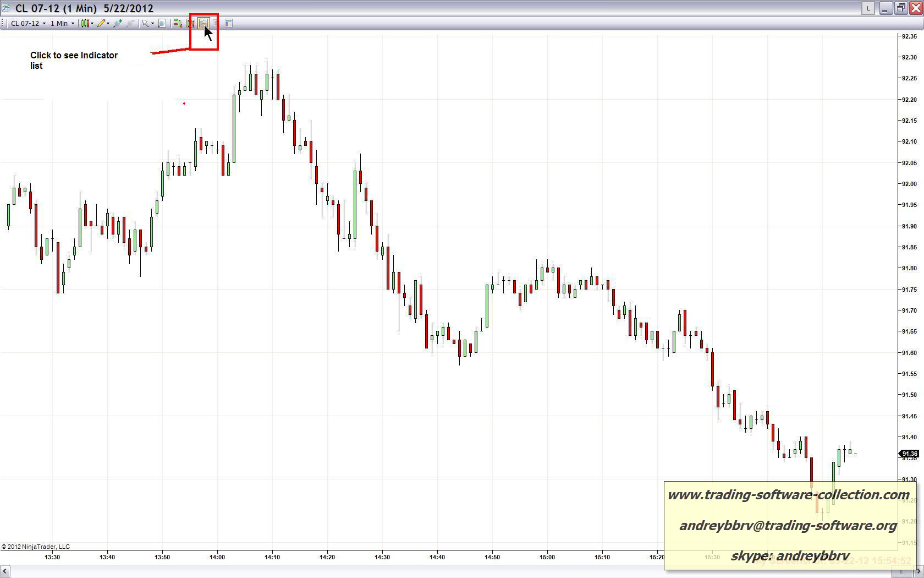Open the Data Series candlestick icon
924x578 pixels.
[190, 23]
